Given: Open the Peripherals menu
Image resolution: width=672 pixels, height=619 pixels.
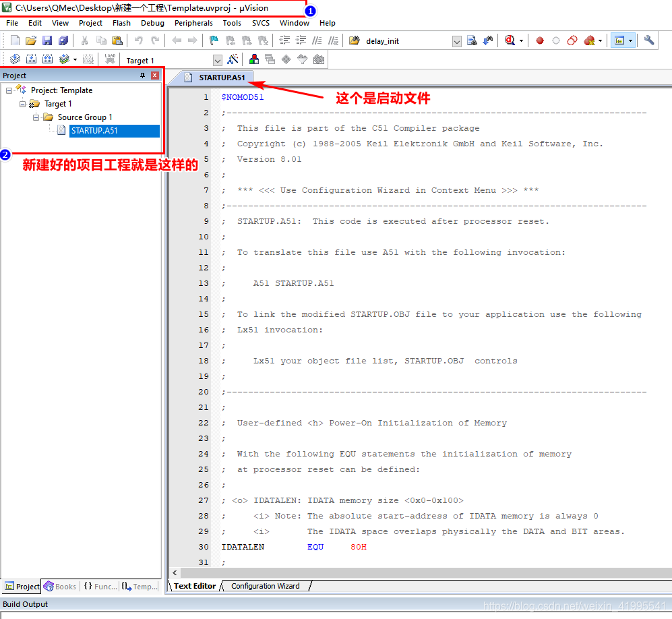Looking at the screenshot, I should (193, 23).
